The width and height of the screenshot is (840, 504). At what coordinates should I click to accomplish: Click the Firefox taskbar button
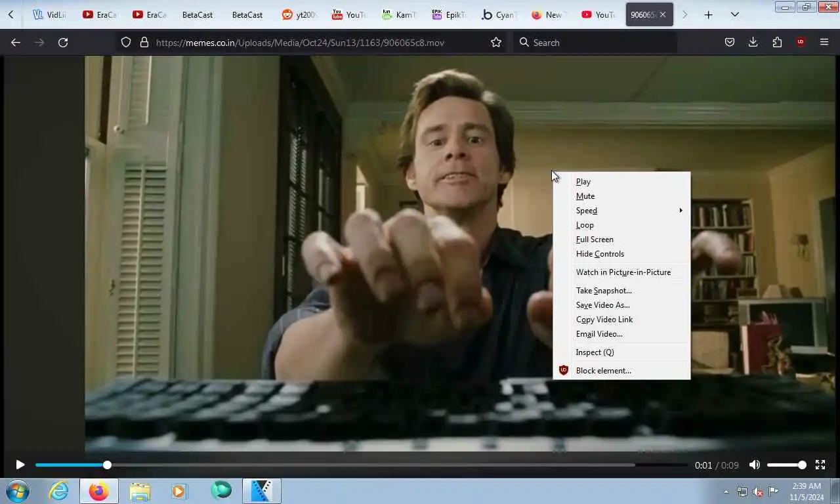(x=98, y=491)
